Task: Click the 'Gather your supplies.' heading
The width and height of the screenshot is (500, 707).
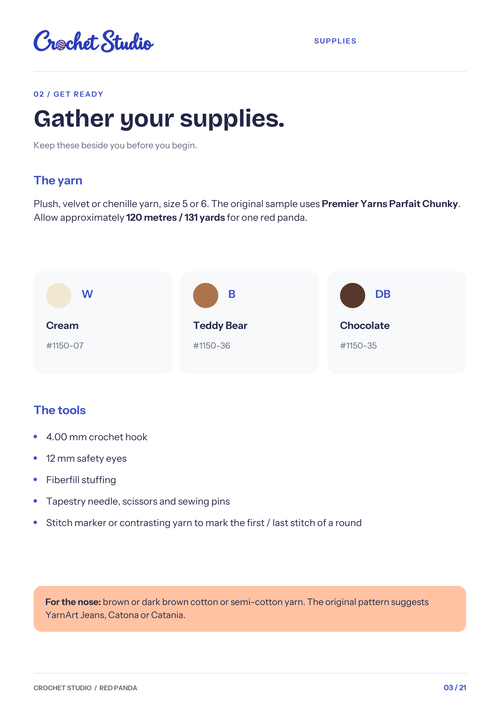Action: [159, 119]
